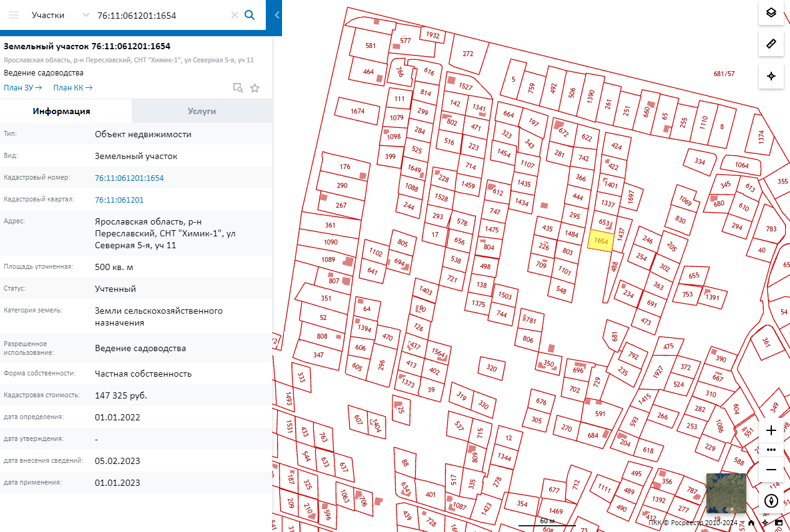Click the land category Земли сельскохозяйственного назначения
The width and height of the screenshot is (790, 532).
(158, 317)
